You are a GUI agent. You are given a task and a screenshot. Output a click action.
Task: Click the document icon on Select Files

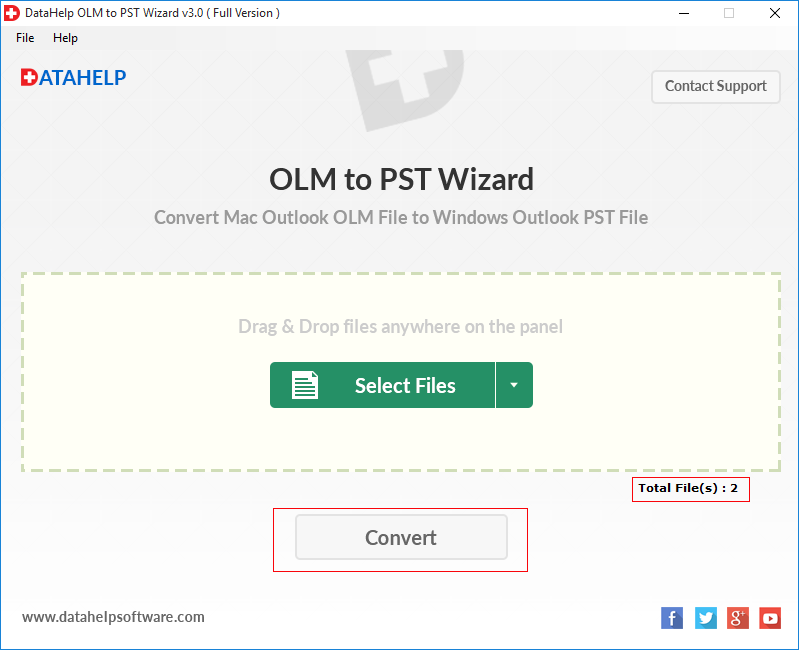tap(305, 385)
